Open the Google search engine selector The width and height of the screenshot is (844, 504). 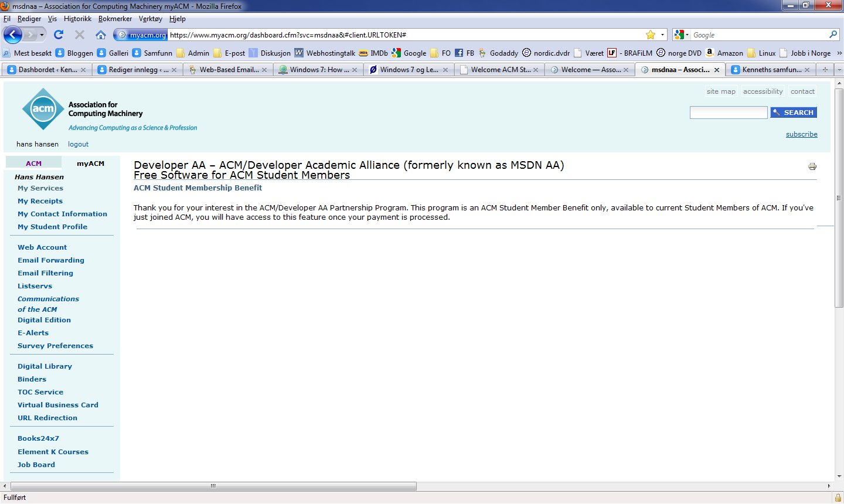pos(682,35)
